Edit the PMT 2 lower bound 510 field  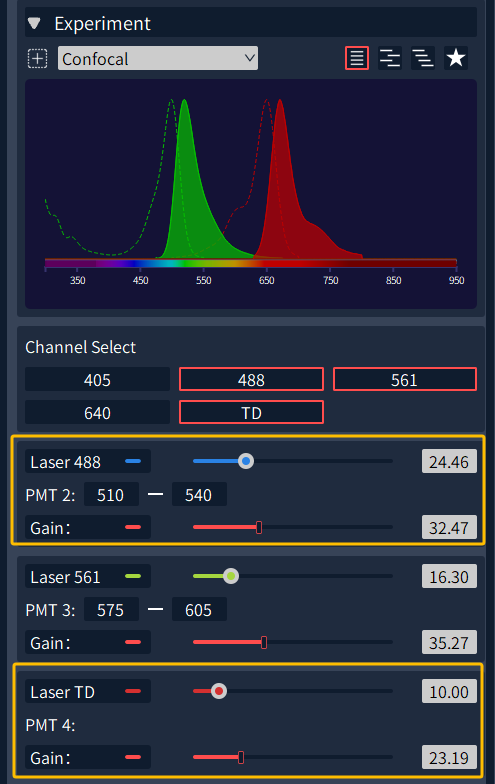point(111,494)
